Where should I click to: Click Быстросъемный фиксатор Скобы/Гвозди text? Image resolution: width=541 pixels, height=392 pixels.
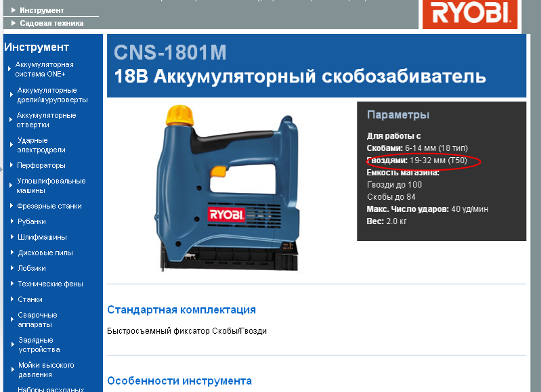pyautogui.click(x=187, y=331)
